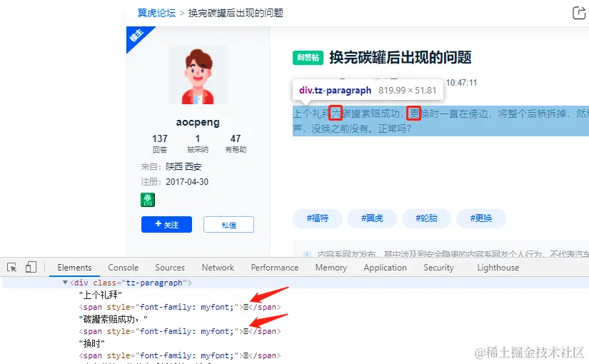Open the aocpeng avatar image
The image size is (589, 364).
(198, 75)
